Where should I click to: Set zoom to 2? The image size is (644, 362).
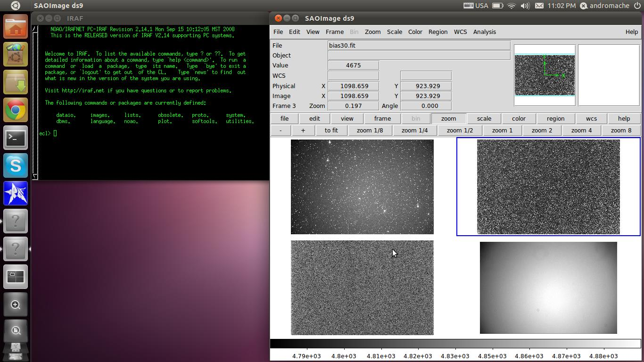coord(542,130)
